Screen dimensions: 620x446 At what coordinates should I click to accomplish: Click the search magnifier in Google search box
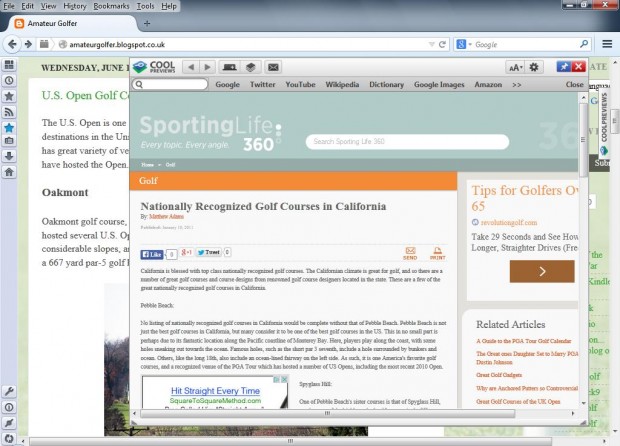(x=584, y=44)
